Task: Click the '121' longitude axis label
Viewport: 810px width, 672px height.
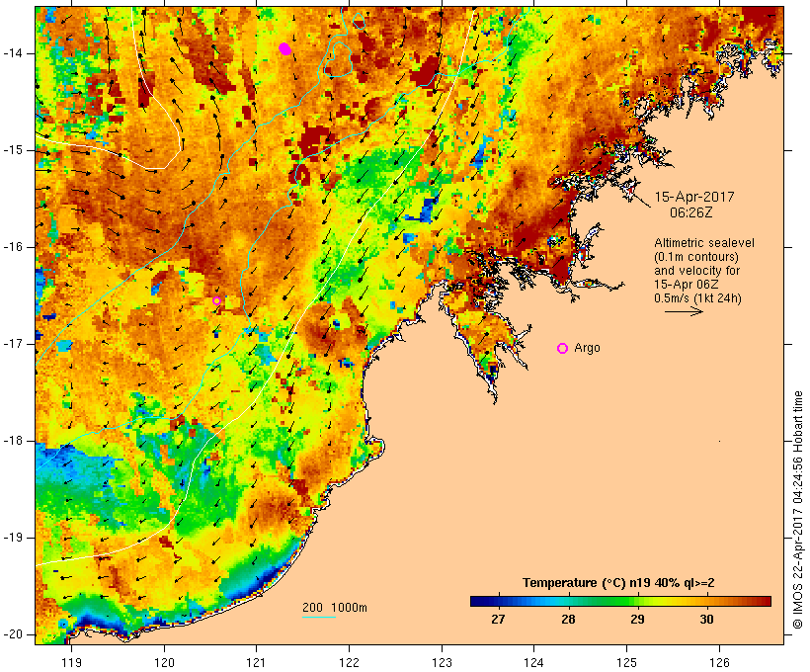Action: click(x=256, y=662)
